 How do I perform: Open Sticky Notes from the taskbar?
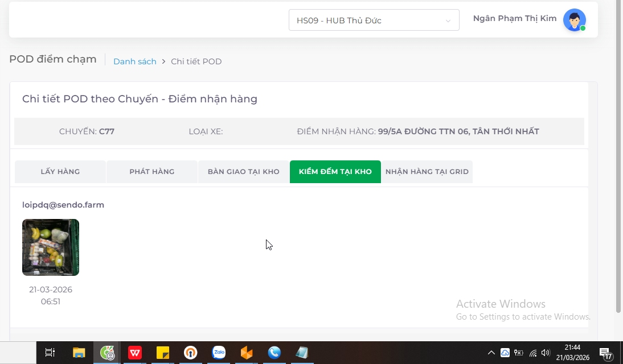click(x=163, y=353)
